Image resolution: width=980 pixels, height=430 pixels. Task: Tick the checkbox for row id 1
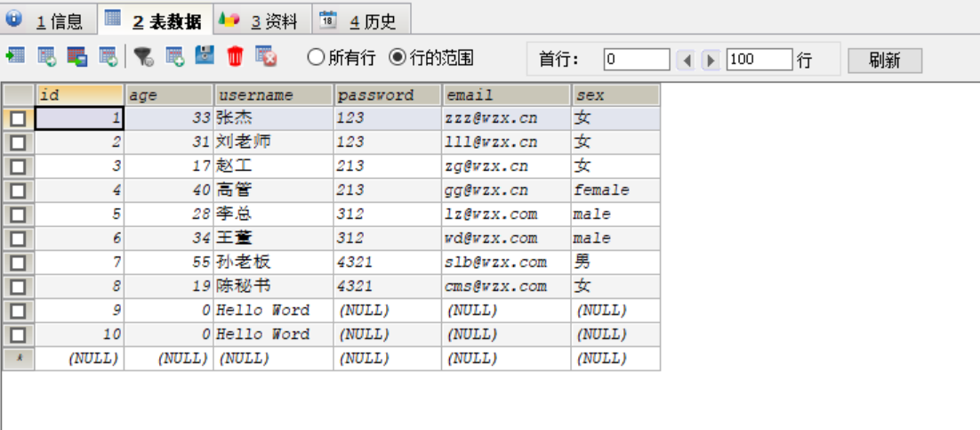pyautogui.click(x=18, y=118)
